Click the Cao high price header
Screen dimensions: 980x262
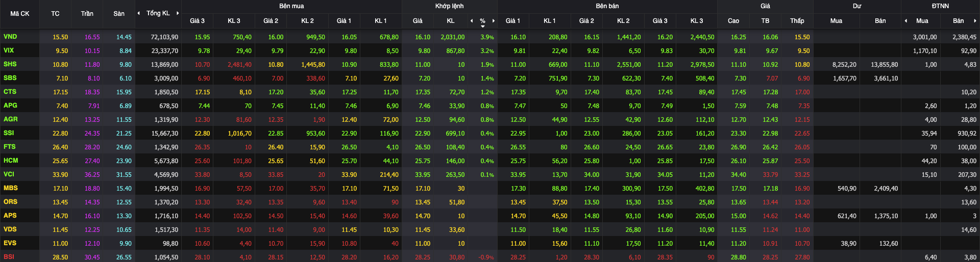point(733,21)
